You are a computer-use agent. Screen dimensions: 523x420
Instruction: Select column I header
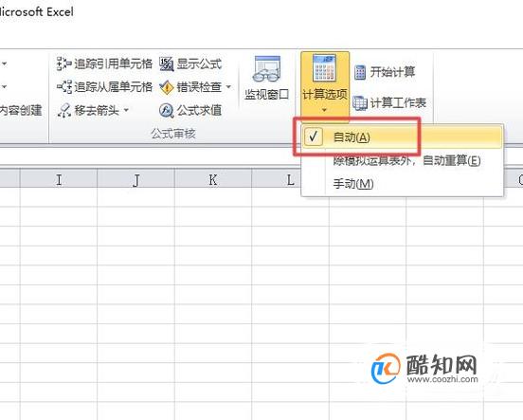(59, 179)
